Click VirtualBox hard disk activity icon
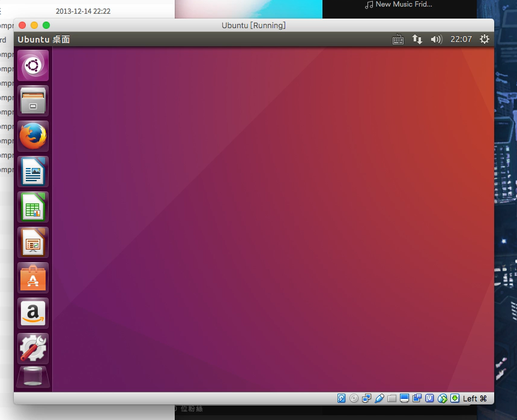 click(341, 398)
